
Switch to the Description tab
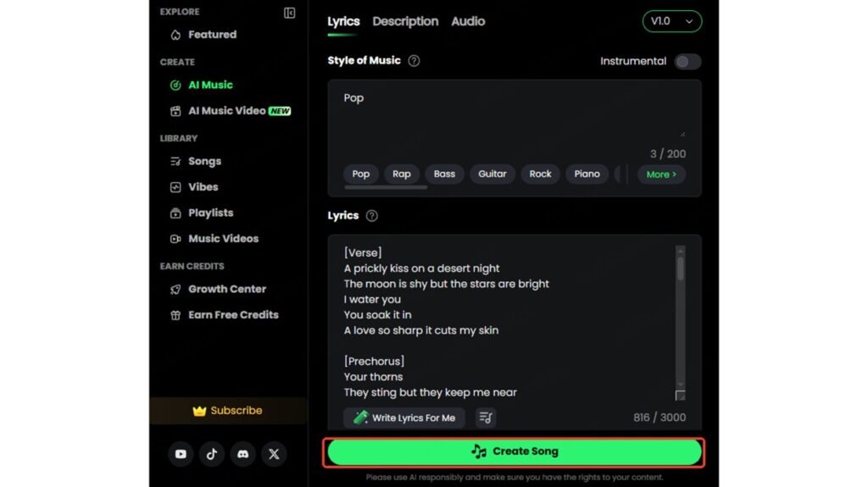tap(405, 21)
